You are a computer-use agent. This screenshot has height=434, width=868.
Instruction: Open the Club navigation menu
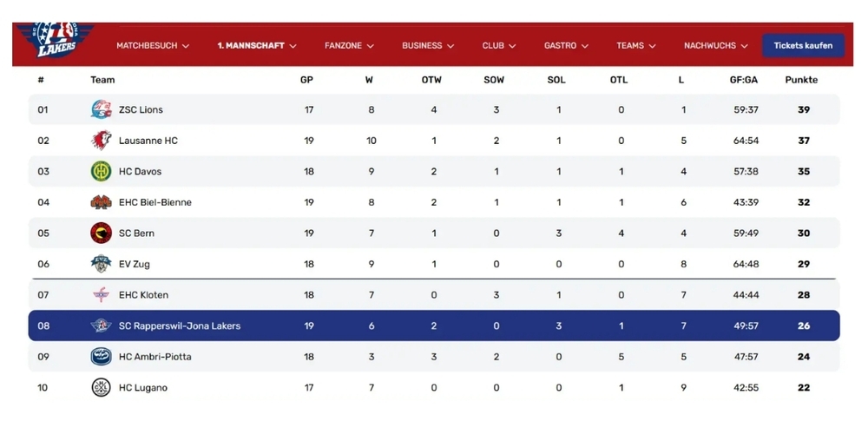(499, 45)
